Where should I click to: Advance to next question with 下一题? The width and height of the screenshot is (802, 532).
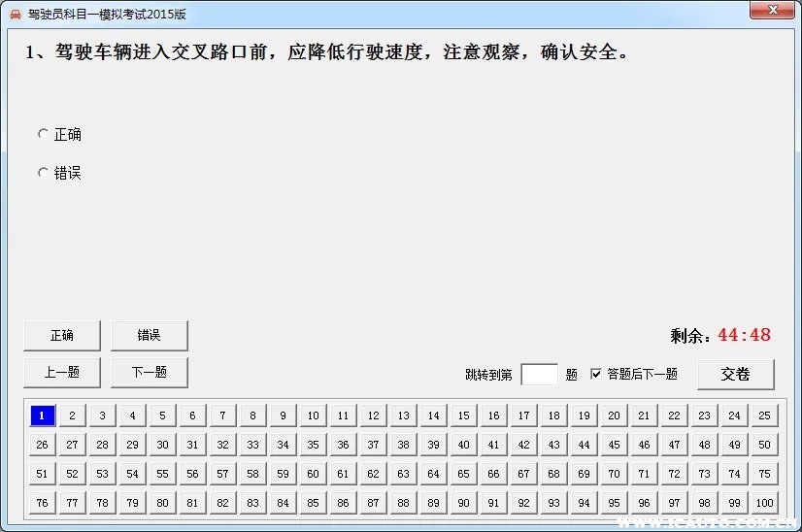149,372
